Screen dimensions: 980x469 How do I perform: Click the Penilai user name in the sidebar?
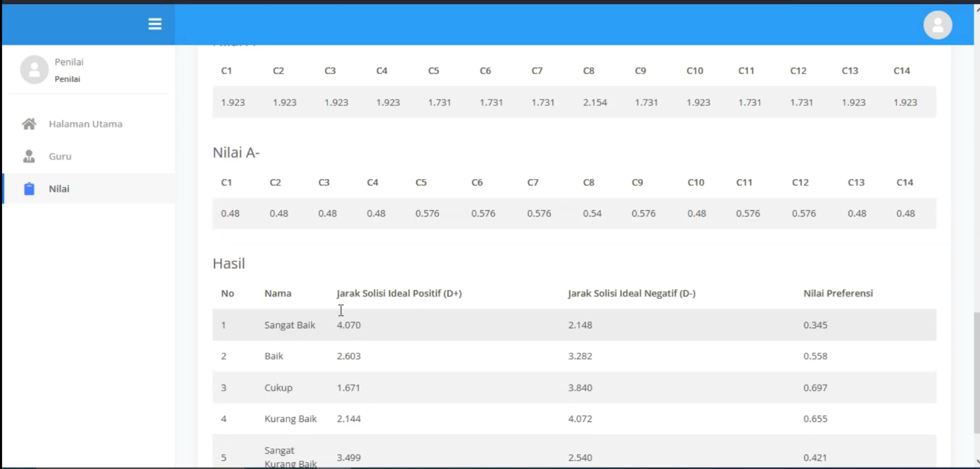point(69,62)
